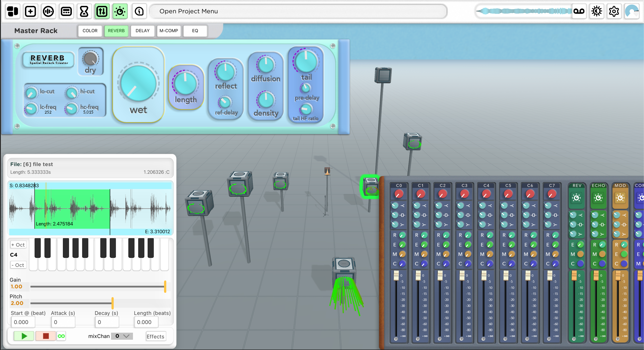Image resolution: width=644 pixels, height=350 pixels.
Task: Toggle light/dark mode with the sun-moon icon
Action: [x=597, y=11]
